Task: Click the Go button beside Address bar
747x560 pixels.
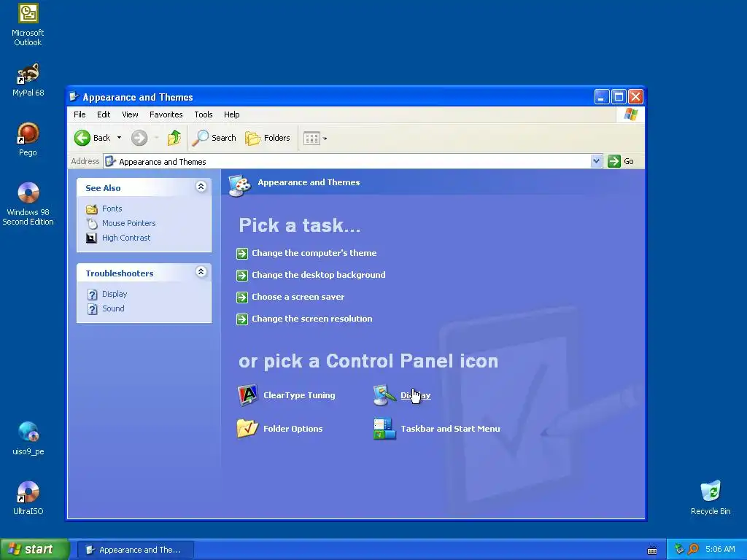Action: pyautogui.click(x=622, y=161)
